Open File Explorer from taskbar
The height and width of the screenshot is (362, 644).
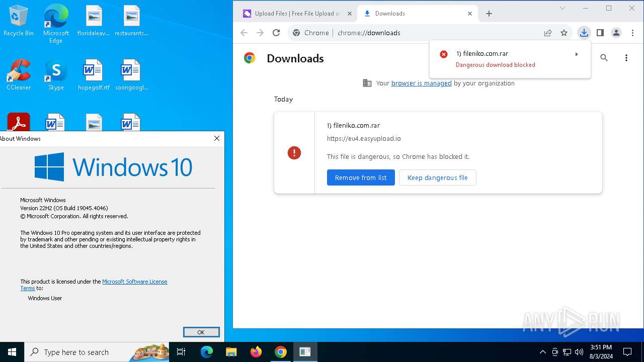tap(231, 352)
